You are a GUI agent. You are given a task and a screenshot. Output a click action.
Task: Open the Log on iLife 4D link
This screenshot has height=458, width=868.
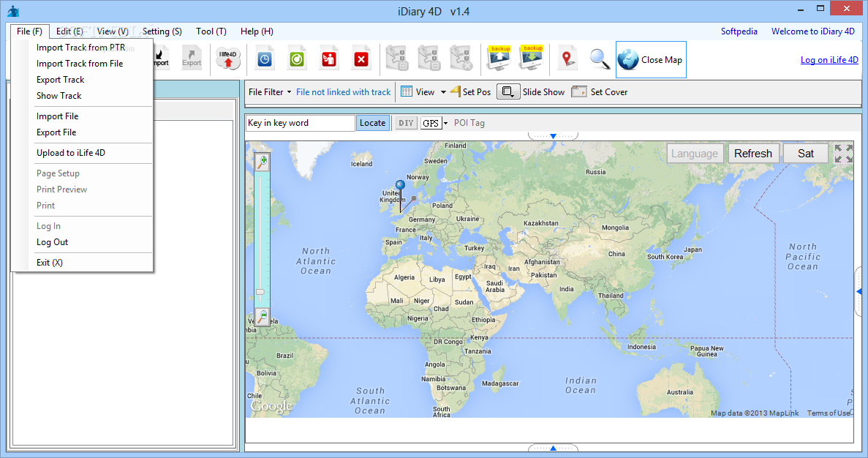coord(829,60)
